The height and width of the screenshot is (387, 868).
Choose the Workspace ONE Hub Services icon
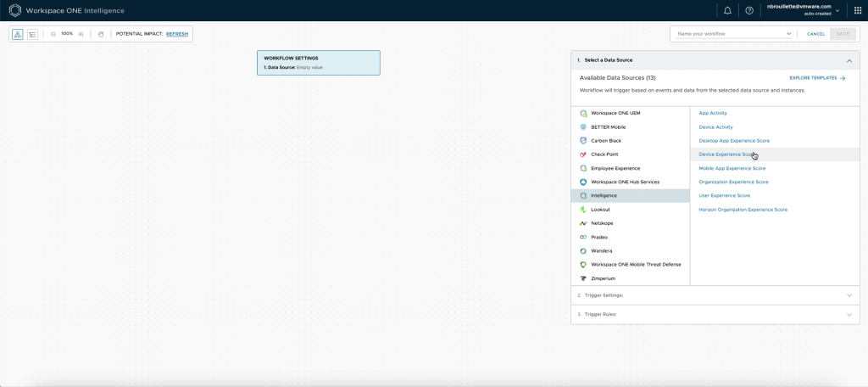coord(583,182)
